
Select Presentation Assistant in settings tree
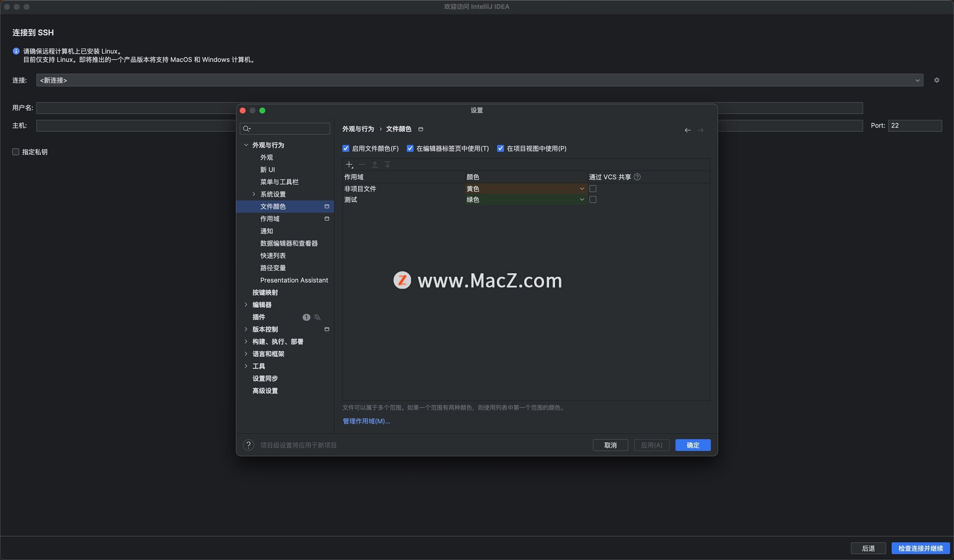[x=294, y=280]
